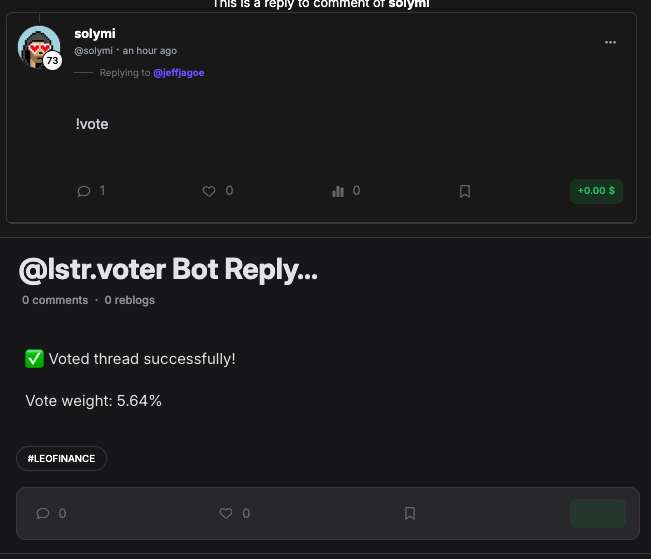Select the #LEOFINANCE tag
This screenshot has height=559, width=651.
click(x=61, y=458)
